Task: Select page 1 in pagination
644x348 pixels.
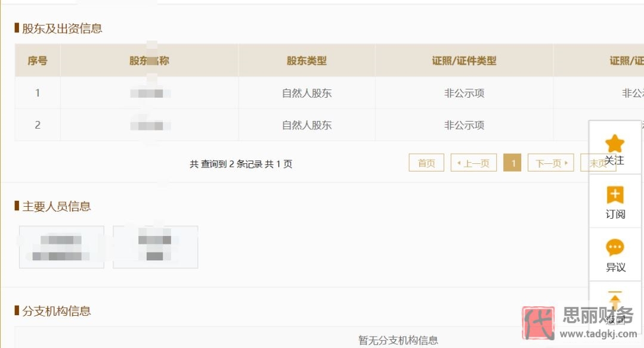Action: tap(512, 162)
